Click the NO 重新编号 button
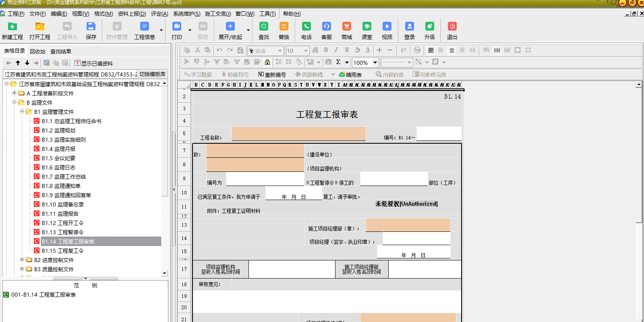 point(272,74)
